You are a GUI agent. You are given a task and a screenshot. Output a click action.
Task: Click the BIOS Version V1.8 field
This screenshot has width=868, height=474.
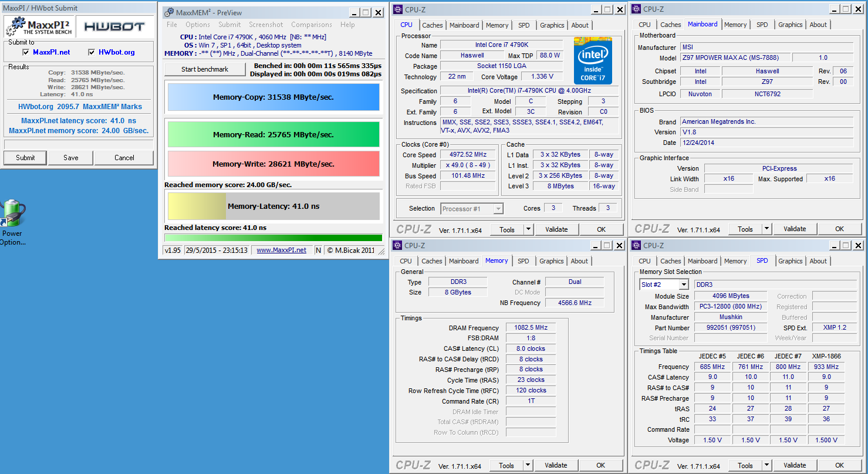point(768,132)
